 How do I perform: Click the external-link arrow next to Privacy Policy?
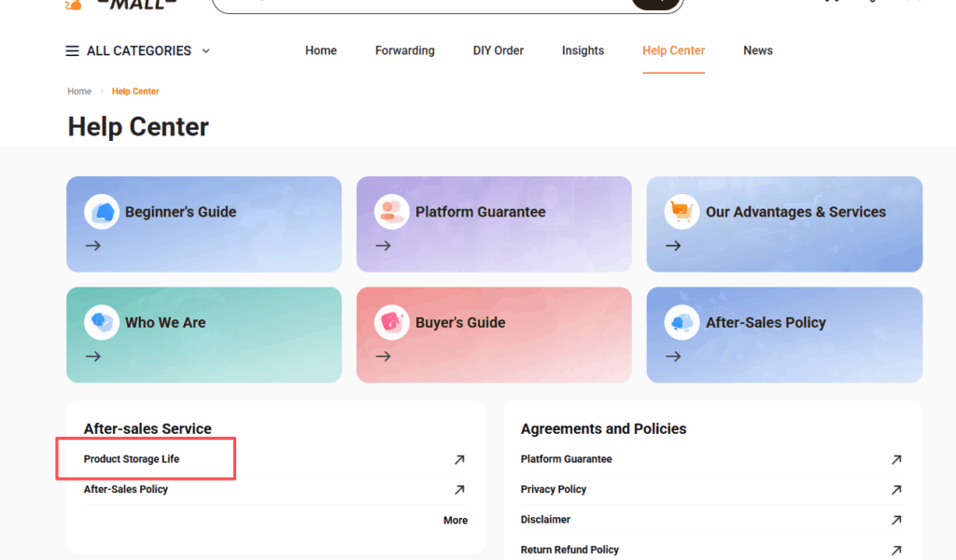tap(896, 489)
